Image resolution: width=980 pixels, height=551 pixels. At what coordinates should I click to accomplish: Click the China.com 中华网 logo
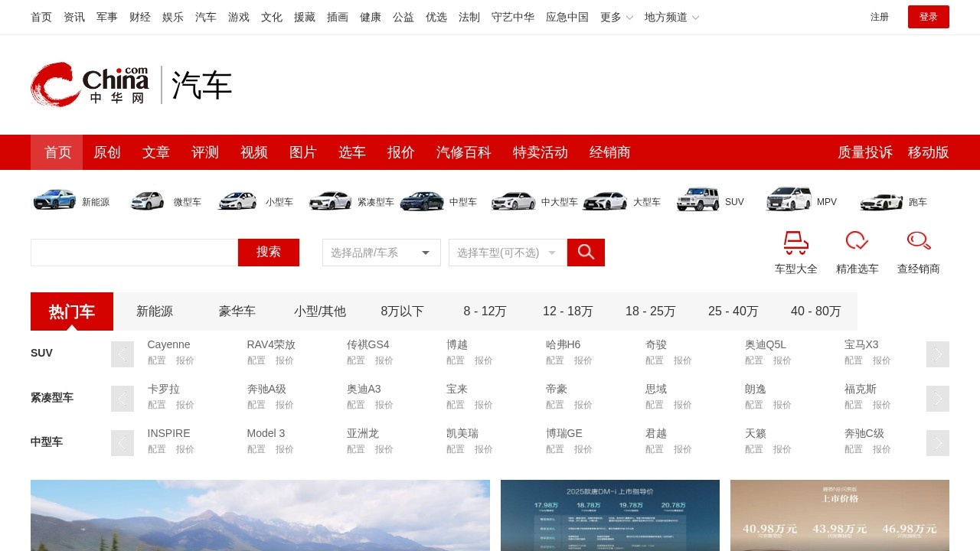click(x=90, y=84)
